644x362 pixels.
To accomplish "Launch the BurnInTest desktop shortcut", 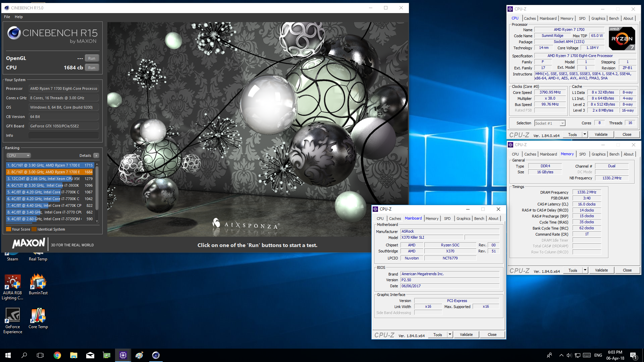I will (38, 284).
